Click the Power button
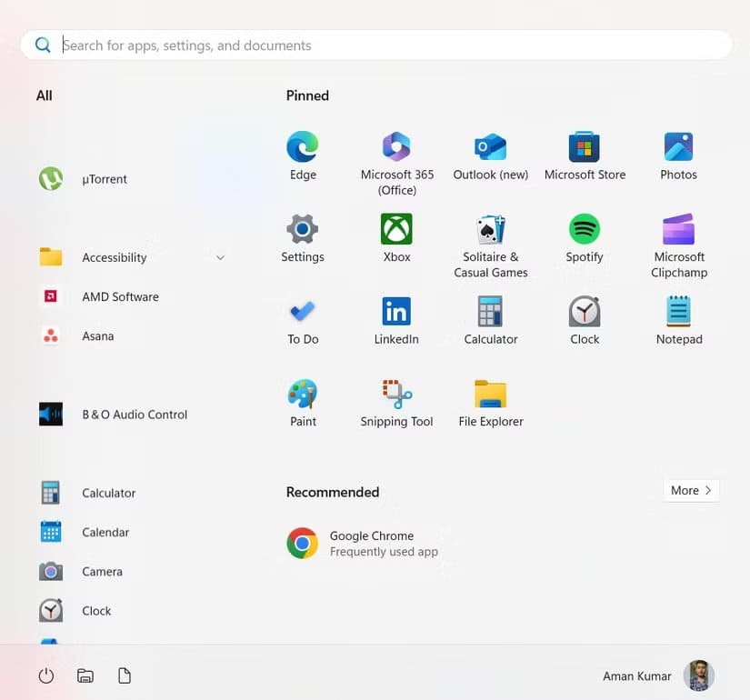Screen dimensions: 750x700 point(45,675)
